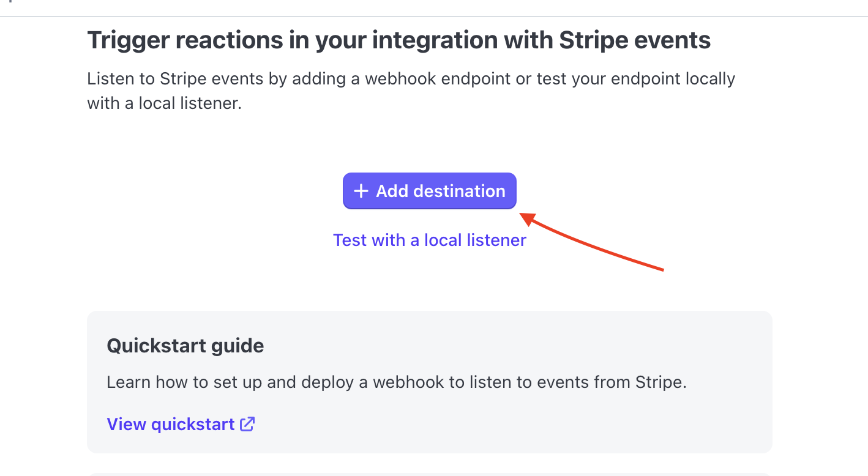The height and width of the screenshot is (476, 868).
Task: Open the View quickstart link
Action: [x=181, y=424]
